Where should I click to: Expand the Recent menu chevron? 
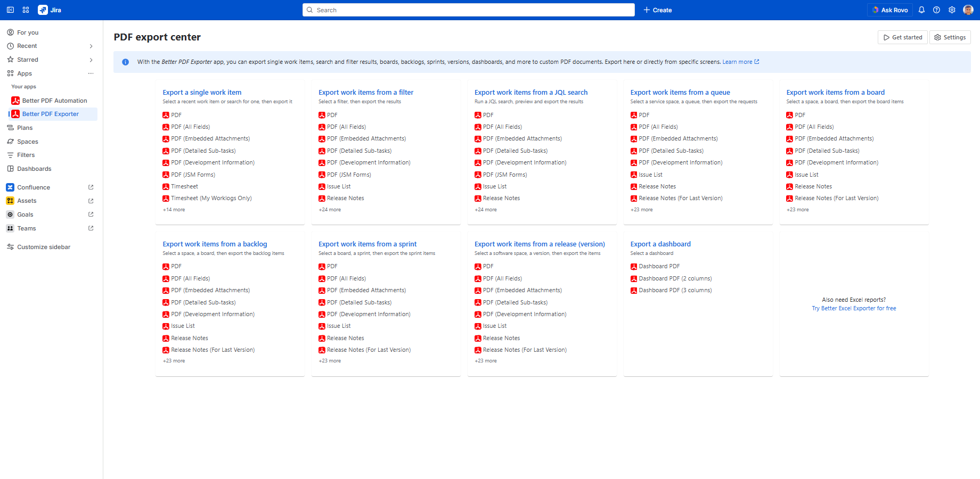pos(91,46)
